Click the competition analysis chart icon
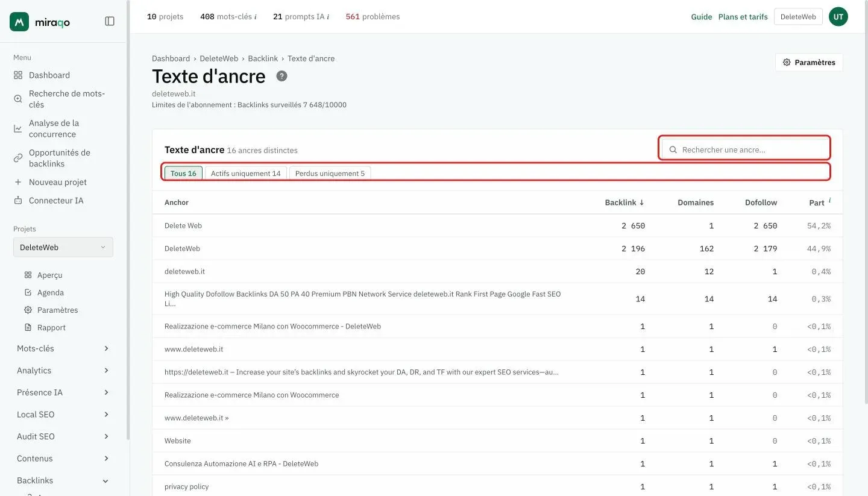868x496 pixels. pos(18,128)
